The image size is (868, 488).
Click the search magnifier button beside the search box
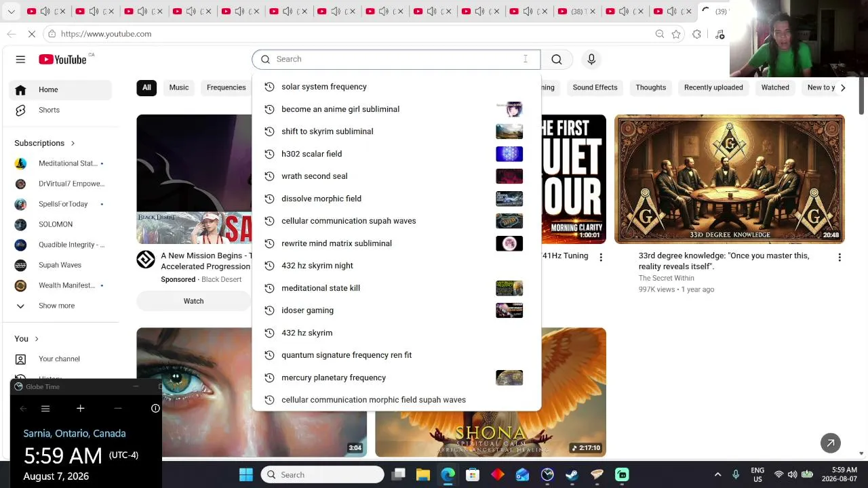coord(557,59)
